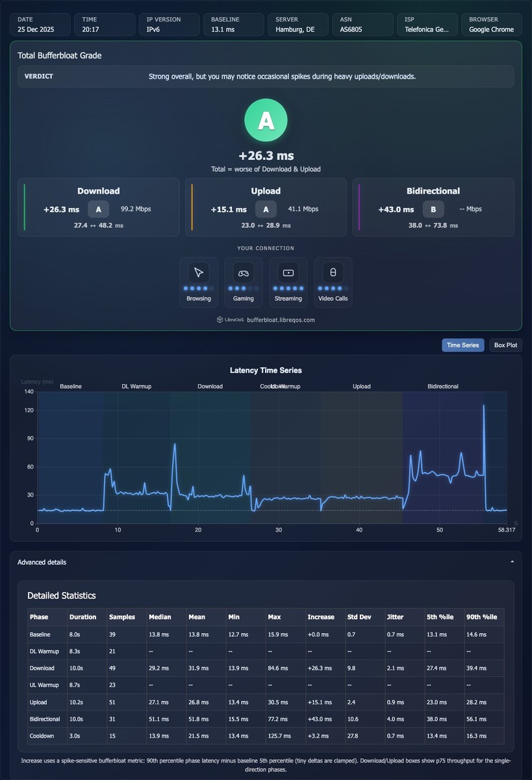This screenshot has height=780, width=532.
Task: Click the Gaming controller icon
Action: 244,272
